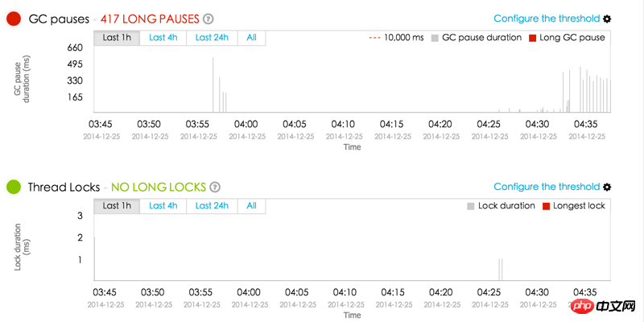The image size is (644, 322).
Task: Click the green Thread Locks status circle
Action: [x=13, y=187]
